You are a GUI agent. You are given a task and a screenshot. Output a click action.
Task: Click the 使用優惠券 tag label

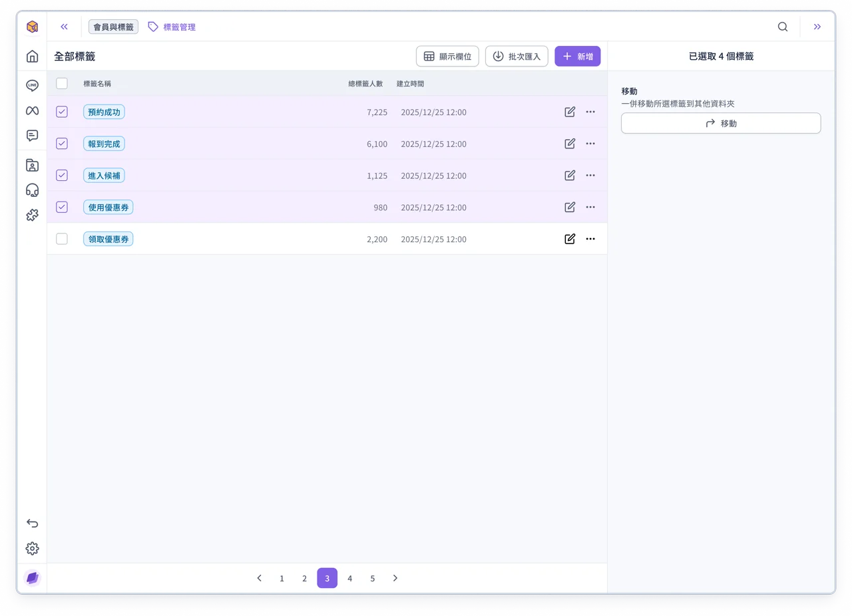pyautogui.click(x=108, y=207)
